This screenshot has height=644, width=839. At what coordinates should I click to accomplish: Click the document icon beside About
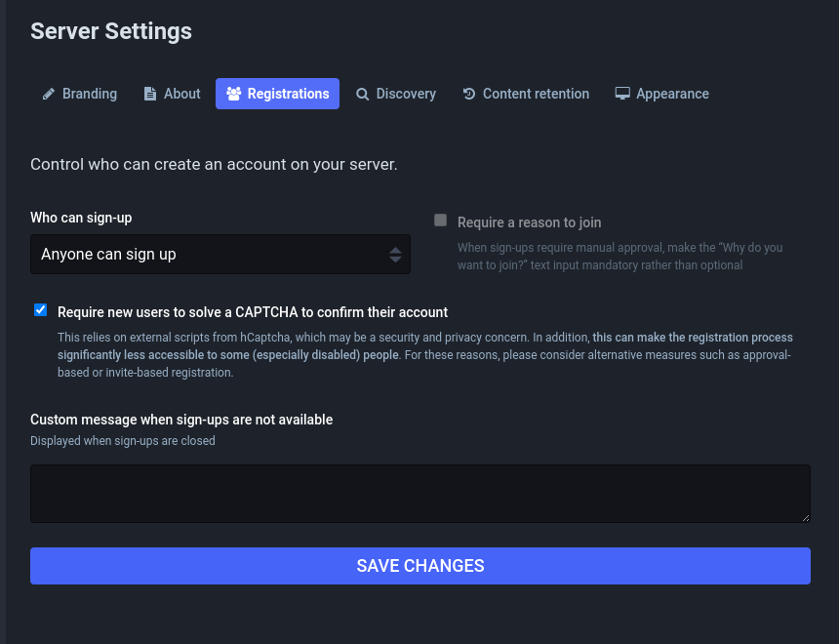(x=150, y=95)
